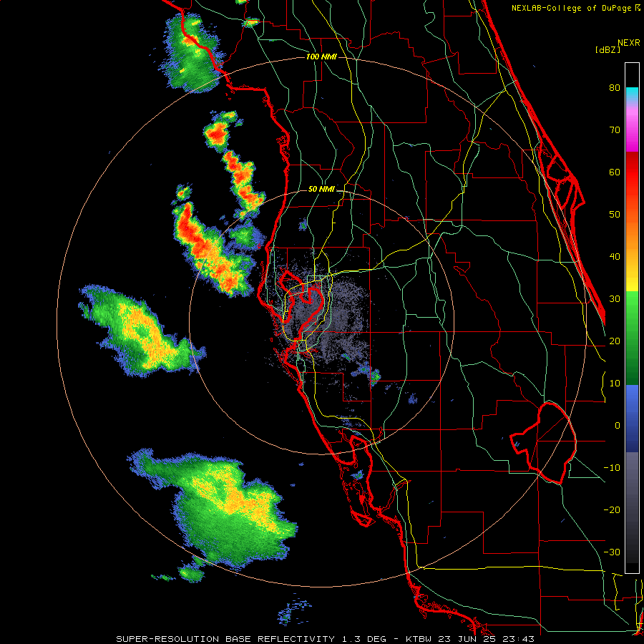Click the 100 NMI range ring label
Screen dimensions: 644x644
(x=321, y=57)
